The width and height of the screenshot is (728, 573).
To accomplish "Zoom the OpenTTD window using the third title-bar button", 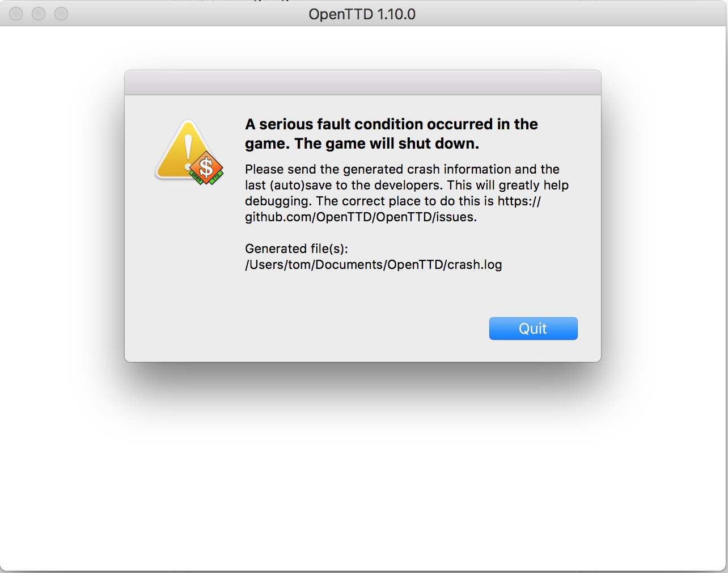I will (x=61, y=14).
